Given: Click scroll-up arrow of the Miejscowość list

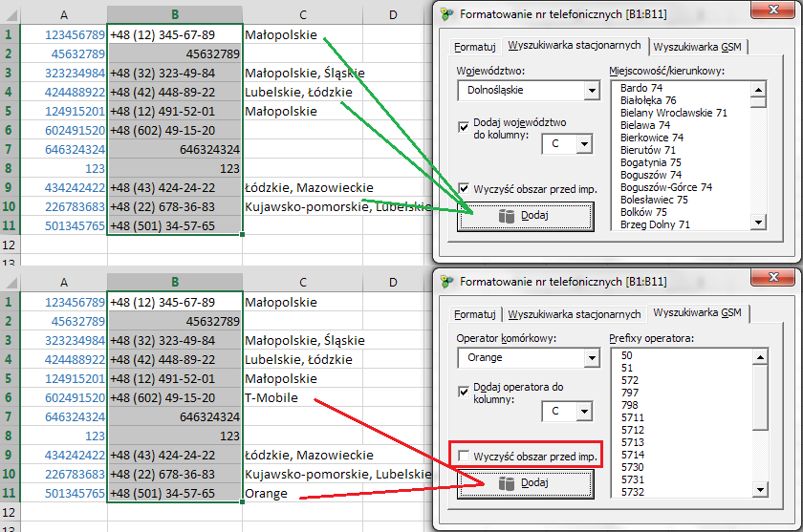Looking at the screenshot, I should 758,90.
